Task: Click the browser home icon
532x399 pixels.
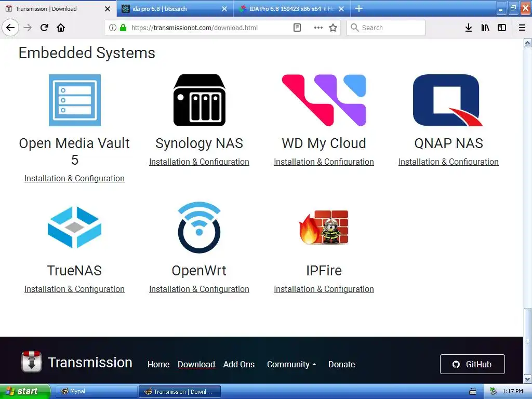Action: click(x=61, y=28)
